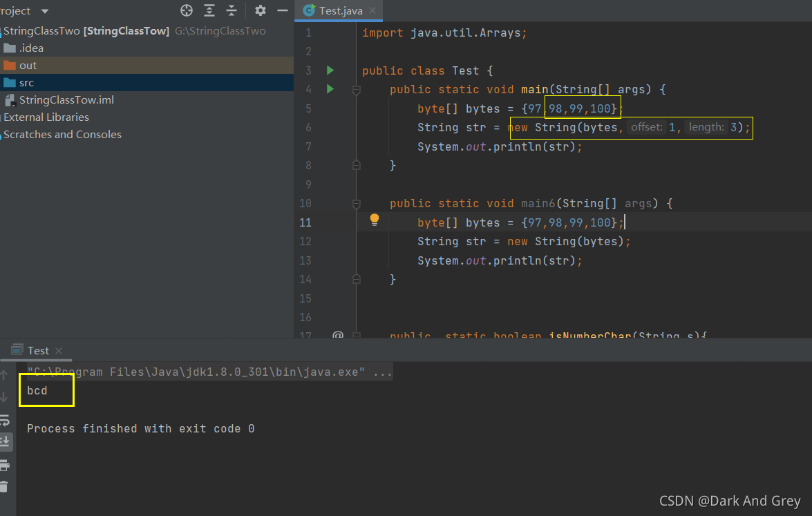Viewport: 812px width, 516px height.
Task: Run class Test via gutter arrow on line 3
Action: (x=330, y=70)
